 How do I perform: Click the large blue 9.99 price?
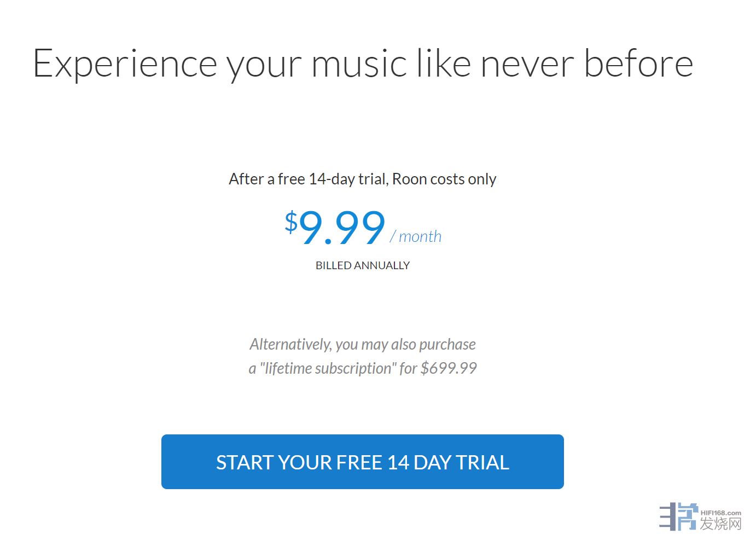pos(342,227)
